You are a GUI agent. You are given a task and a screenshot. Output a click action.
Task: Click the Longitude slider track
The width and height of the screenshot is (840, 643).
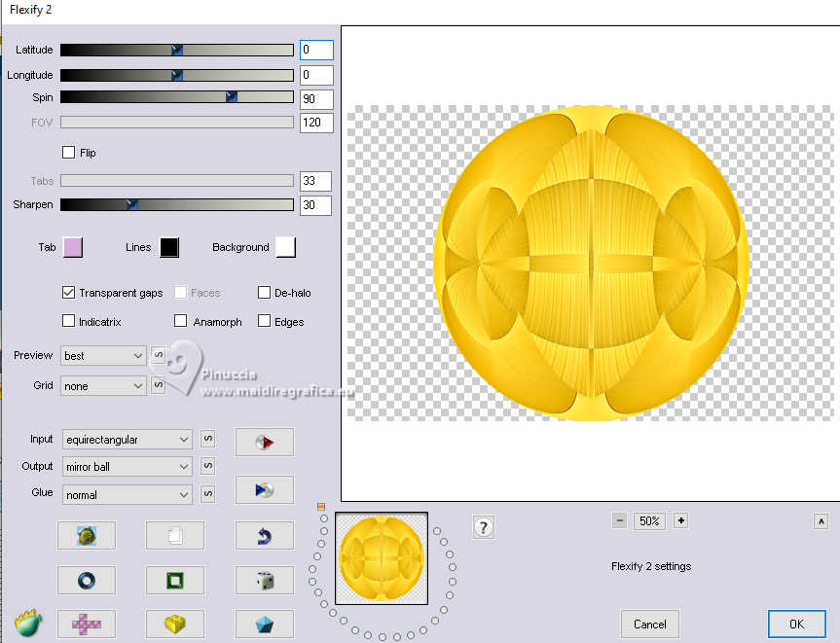click(177, 75)
